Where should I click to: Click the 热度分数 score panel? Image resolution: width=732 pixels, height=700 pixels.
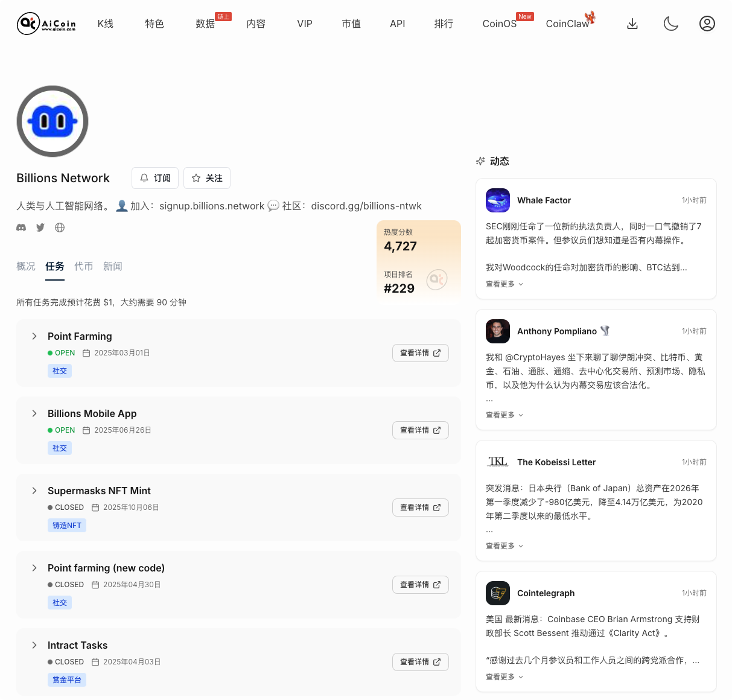pyautogui.click(x=400, y=238)
